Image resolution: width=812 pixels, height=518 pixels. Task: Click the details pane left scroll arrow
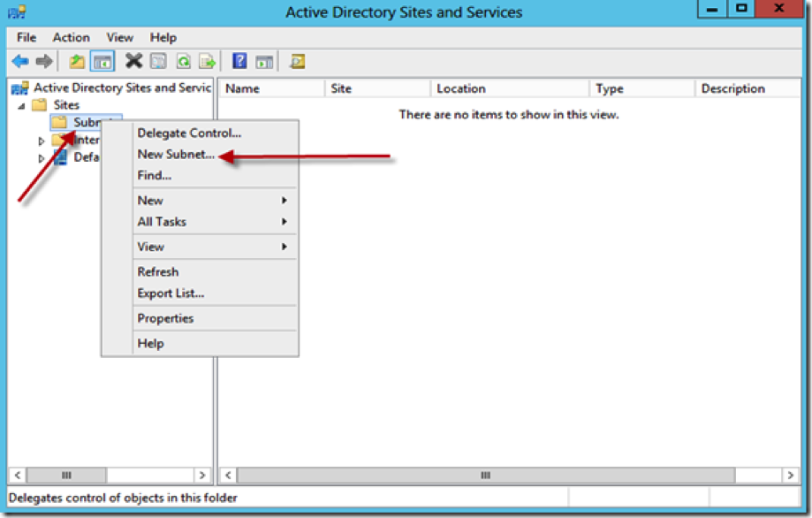click(228, 475)
